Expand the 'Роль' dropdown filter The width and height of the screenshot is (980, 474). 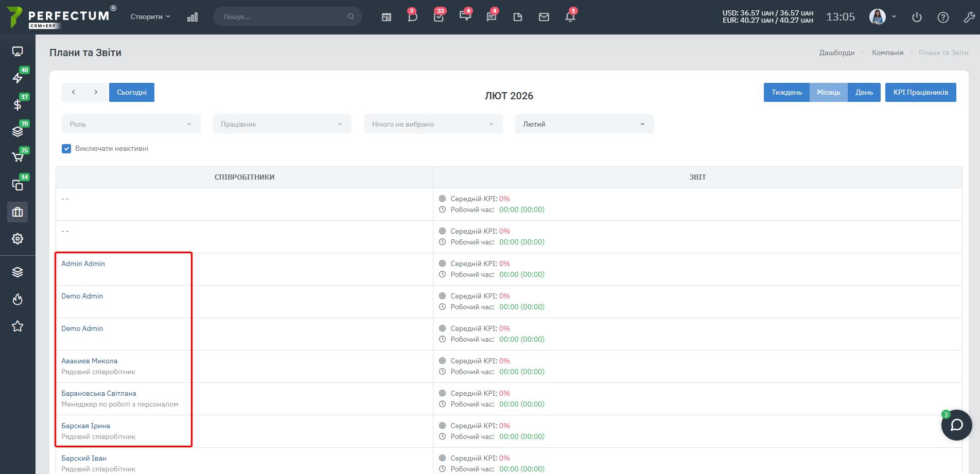tap(131, 124)
